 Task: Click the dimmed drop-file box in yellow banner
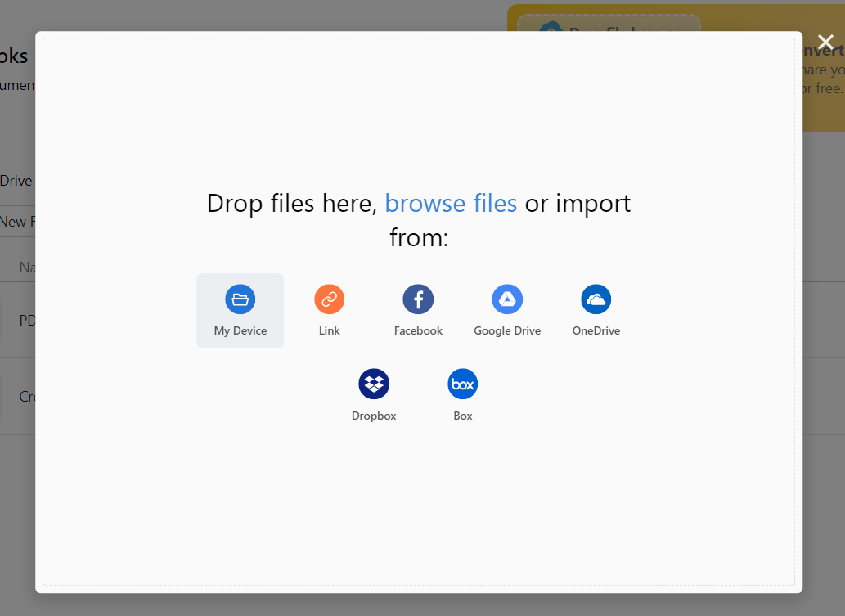point(619,24)
